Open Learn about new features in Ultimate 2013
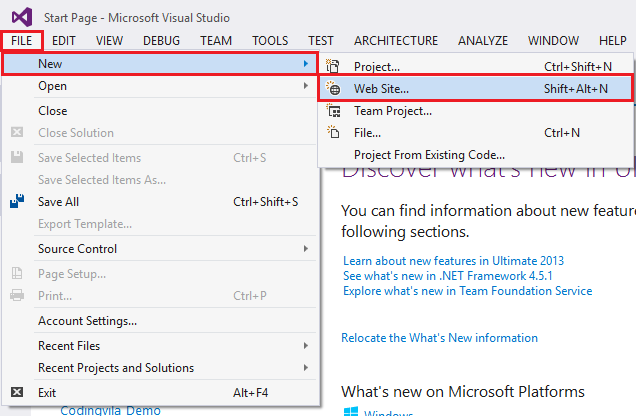 (453, 260)
